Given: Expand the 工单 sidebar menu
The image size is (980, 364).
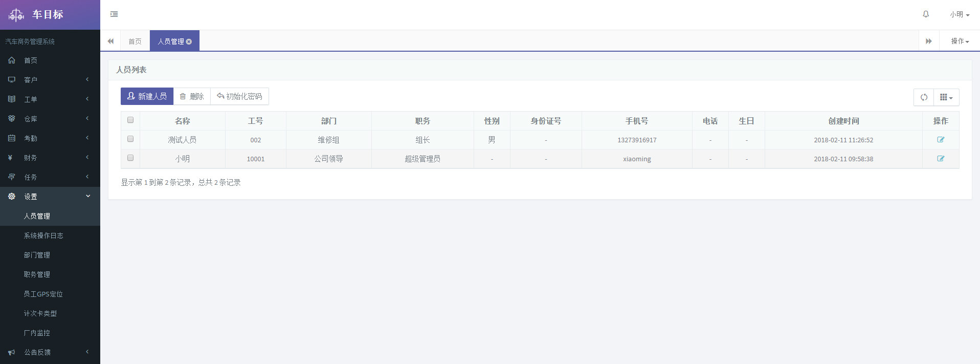Looking at the screenshot, I should tap(50, 99).
